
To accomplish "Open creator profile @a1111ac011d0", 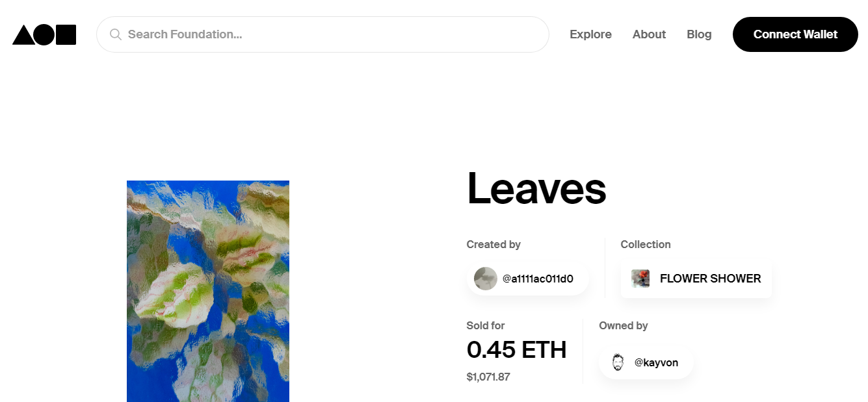I will 538,279.
